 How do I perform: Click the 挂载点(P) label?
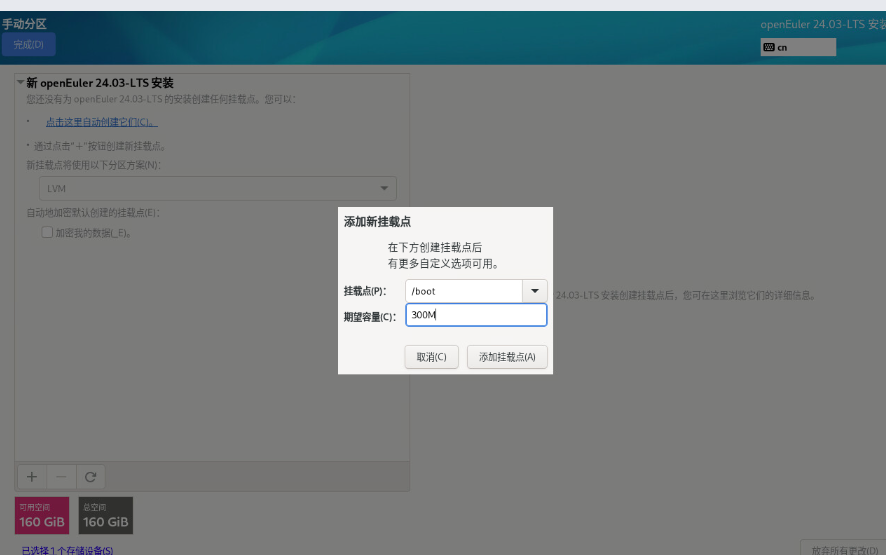click(x=365, y=291)
